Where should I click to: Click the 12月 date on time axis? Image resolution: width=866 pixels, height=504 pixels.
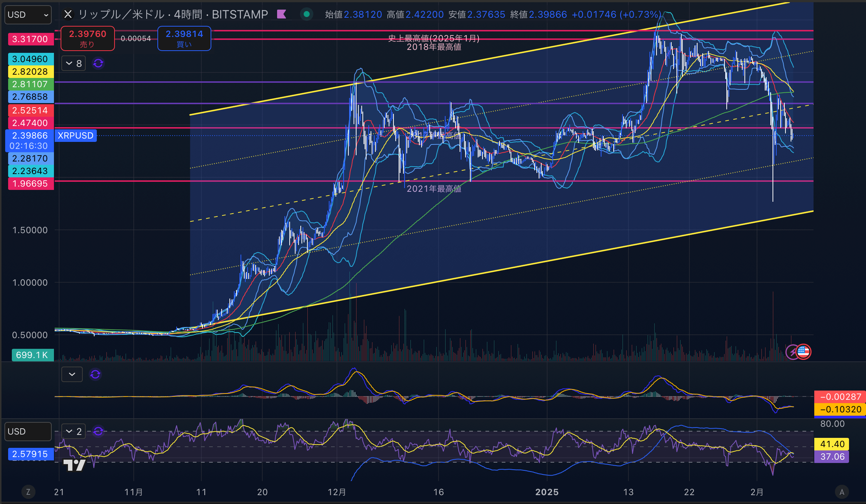(337, 492)
